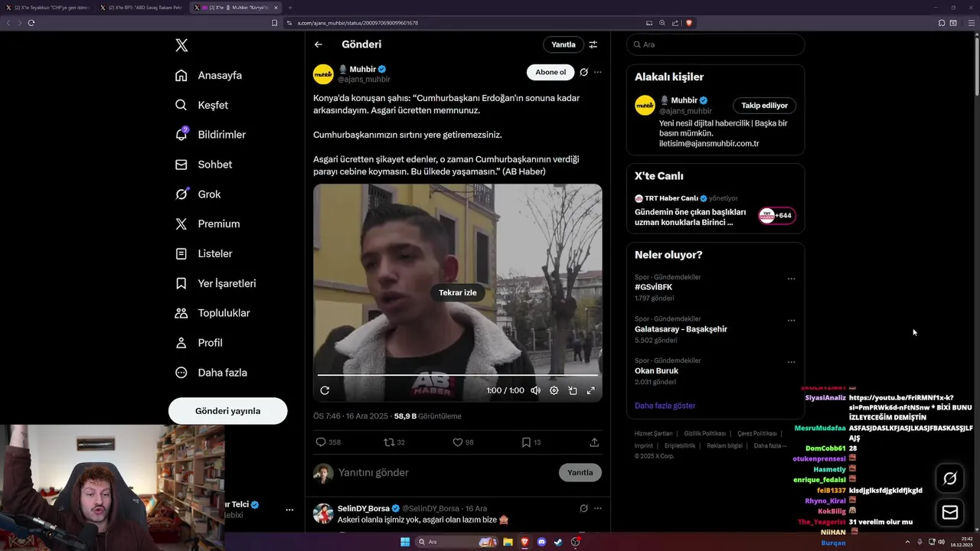Open Listeler in the sidebar
This screenshot has height=551, width=980.
pyautogui.click(x=204, y=253)
